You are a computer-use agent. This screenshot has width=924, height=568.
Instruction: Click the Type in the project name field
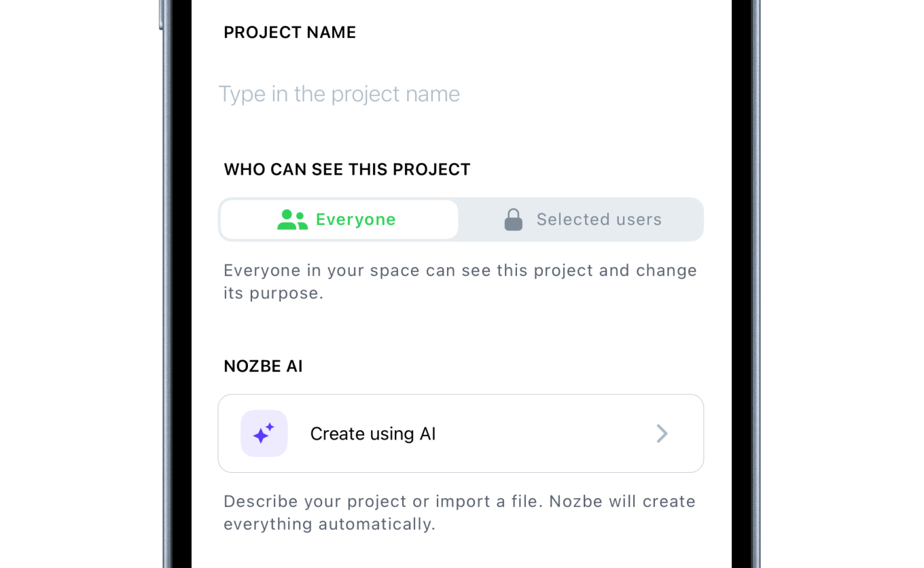point(339,94)
